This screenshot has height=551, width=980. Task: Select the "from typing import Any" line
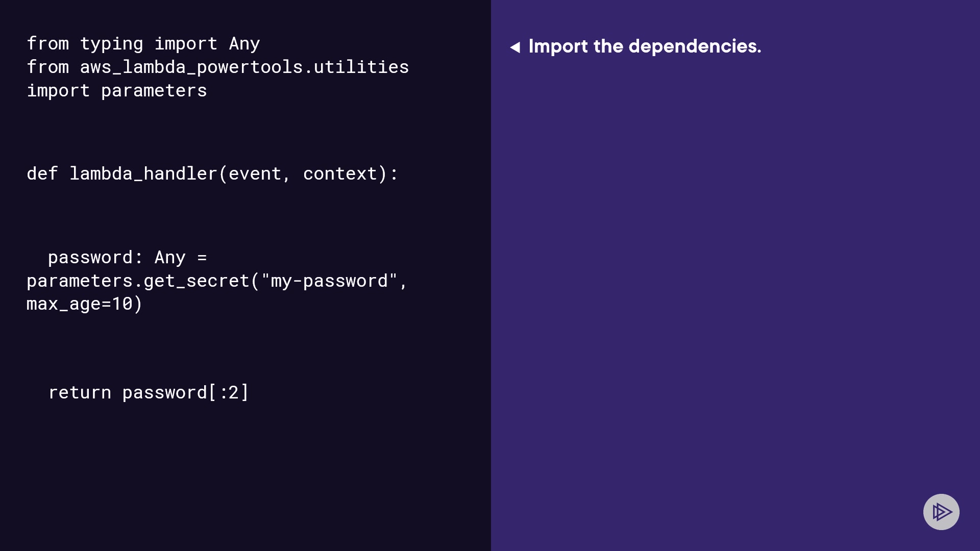[x=143, y=44]
